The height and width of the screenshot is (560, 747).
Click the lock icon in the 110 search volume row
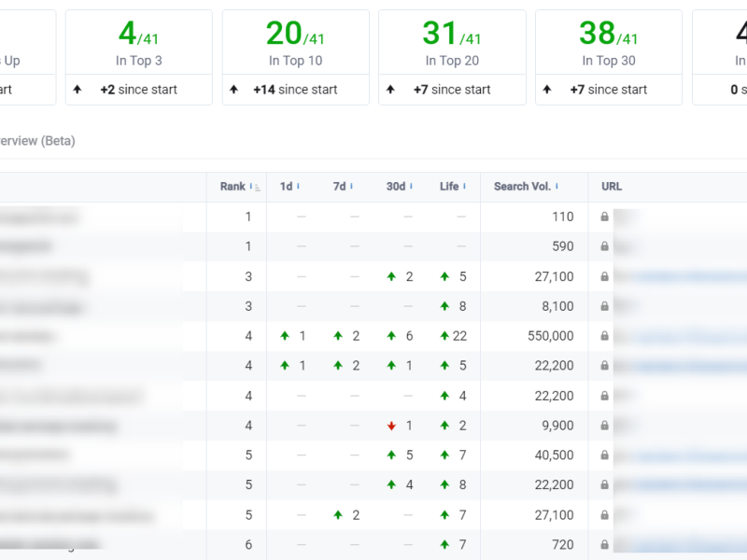pos(605,217)
